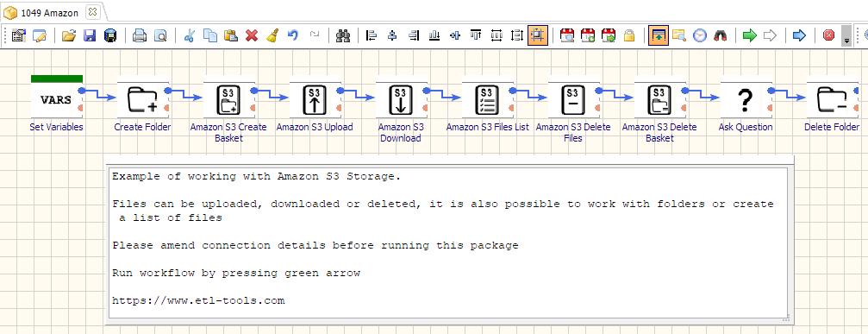This screenshot has width=868, height=334.
Task: Click the blue clock icon
Action: pos(700,36)
